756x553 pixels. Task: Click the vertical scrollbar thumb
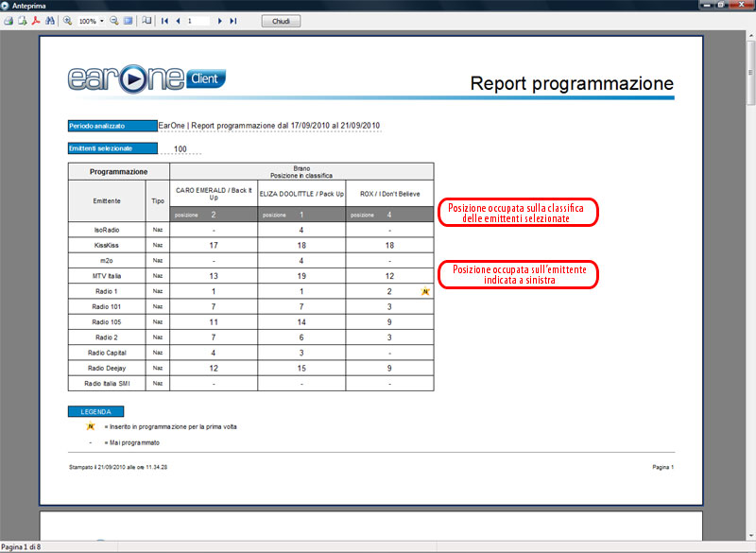[x=750, y=73]
